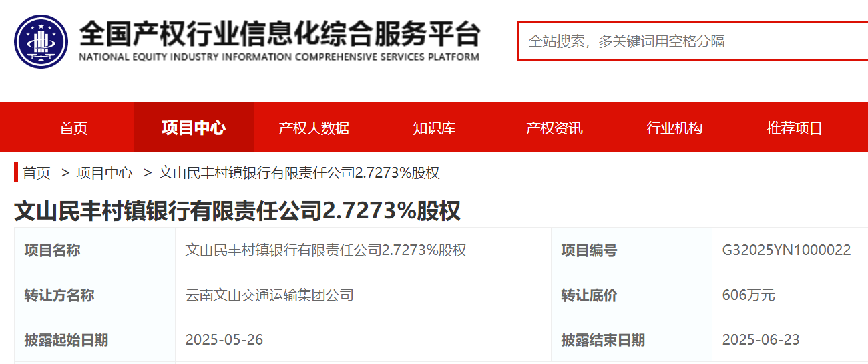The image size is (868, 364).
Task: Click the transferor name 云南文山交通运输集团公司
Action: click(x=269, y=295)
